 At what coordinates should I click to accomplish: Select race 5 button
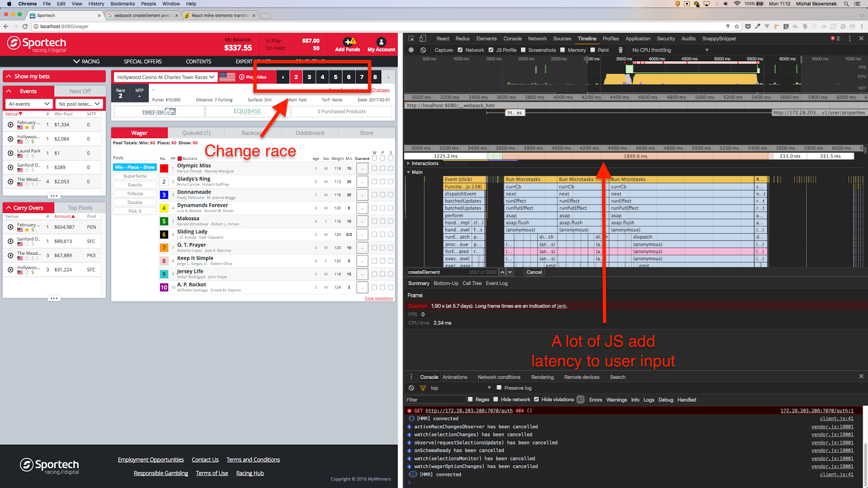coord(335,77)
